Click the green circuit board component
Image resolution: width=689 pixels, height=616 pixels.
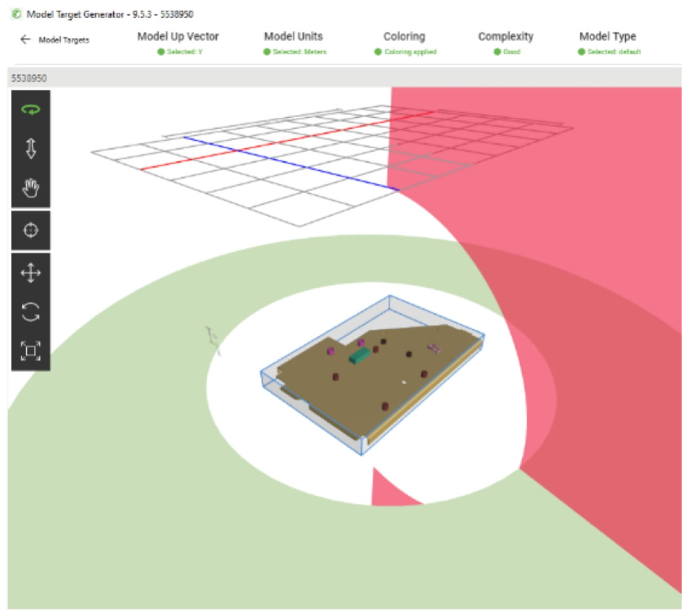point(359,356)
